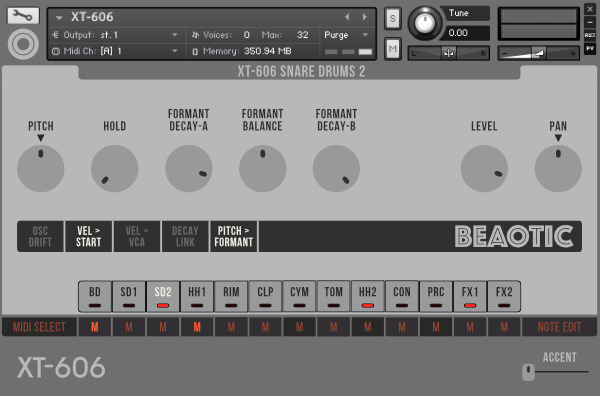
Task: Turn the PAN knob
Action: [x=558, y=168]
